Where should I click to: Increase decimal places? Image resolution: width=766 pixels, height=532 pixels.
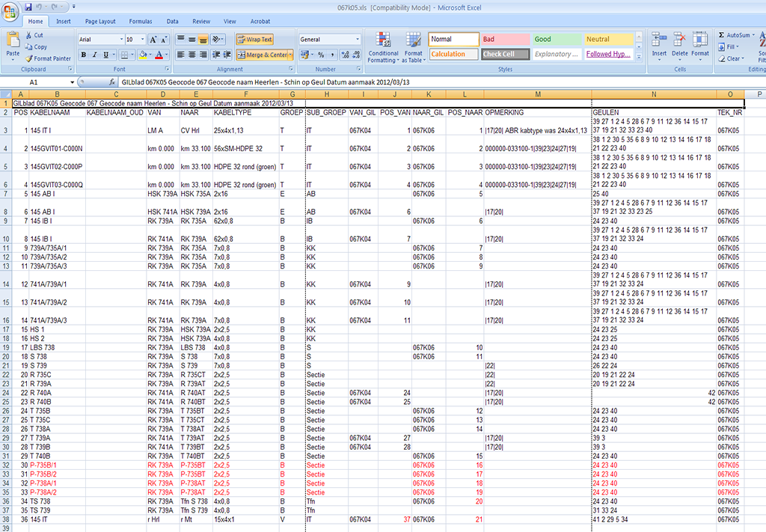[346, 55]
